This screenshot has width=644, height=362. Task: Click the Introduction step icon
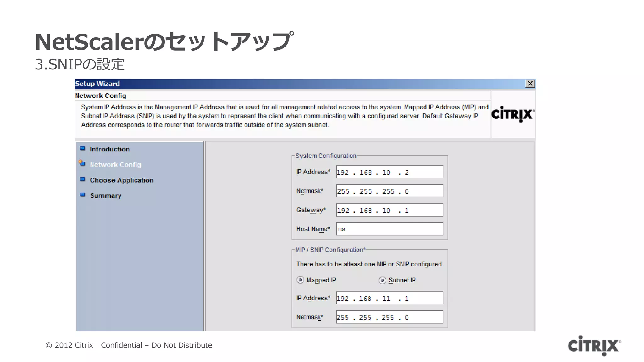(x=82, y=148)
